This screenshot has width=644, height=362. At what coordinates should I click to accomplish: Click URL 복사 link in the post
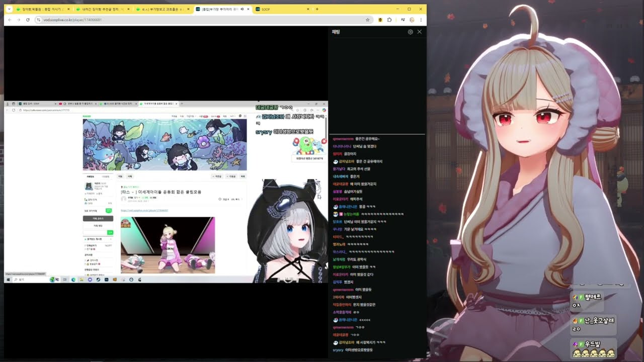pyautogui.click(x=234, y=199)
